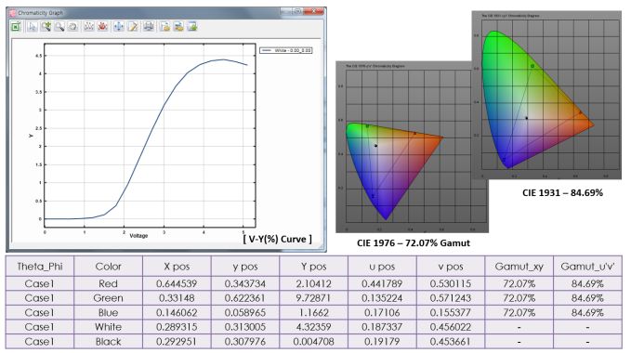The height and width of the screenshot is (353, 644).
Task: Select the 'Black' color cell
Action: (109, 342)
